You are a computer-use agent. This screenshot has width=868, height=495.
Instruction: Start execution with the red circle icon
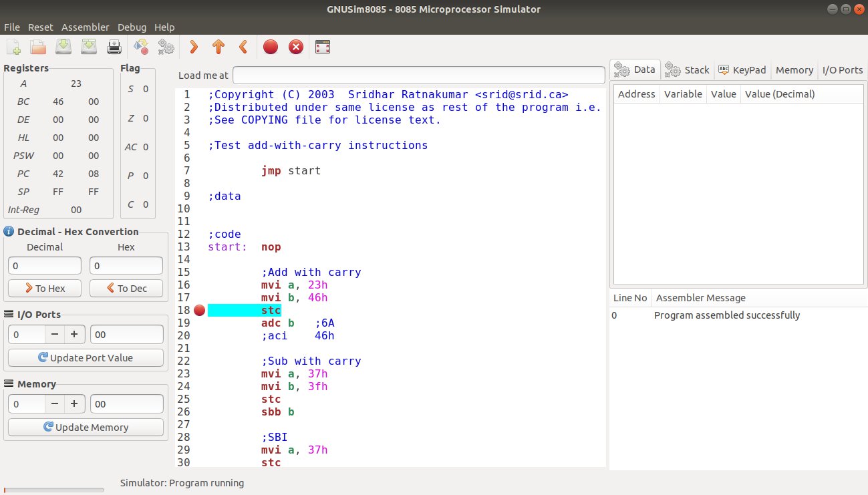(x=270, y=47)
